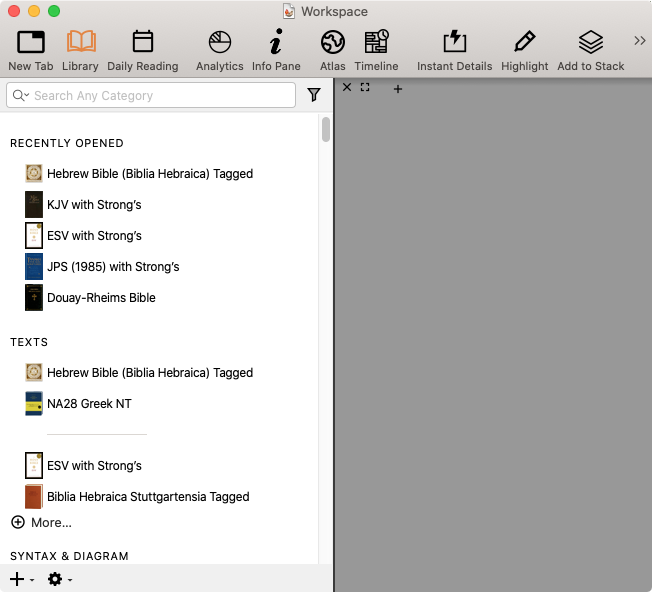Screen dimensions: 652x592
Task: Show the Info Pane
Action: 276,49
